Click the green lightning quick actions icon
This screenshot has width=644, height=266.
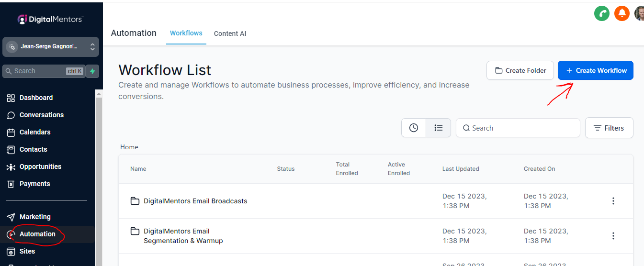pos(92,71)
